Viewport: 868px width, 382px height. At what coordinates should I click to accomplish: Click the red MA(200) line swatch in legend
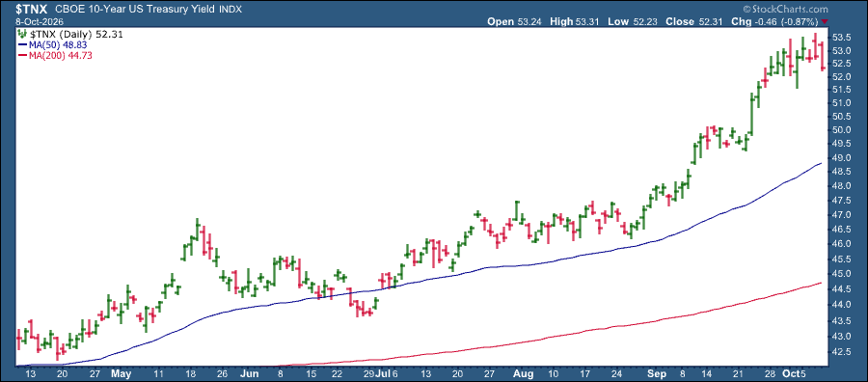click(23, 54)
